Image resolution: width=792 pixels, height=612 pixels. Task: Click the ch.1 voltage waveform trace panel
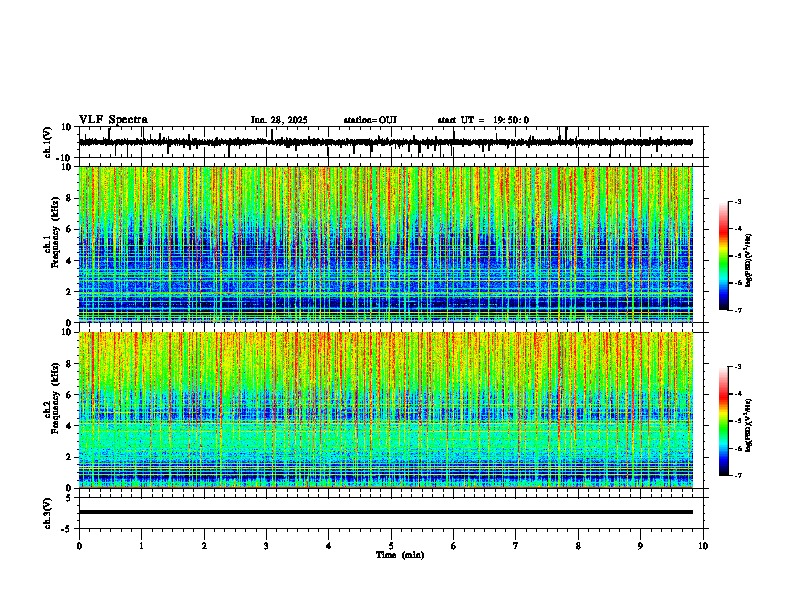tap(393, 142)
